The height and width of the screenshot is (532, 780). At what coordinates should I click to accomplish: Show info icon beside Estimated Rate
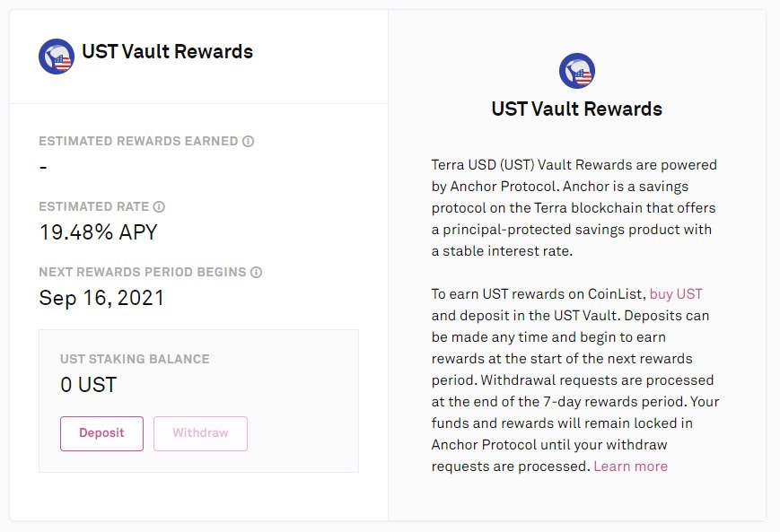coord(159,206)
